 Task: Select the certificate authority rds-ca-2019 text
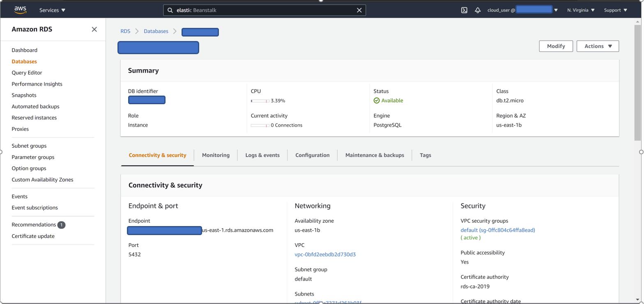pyautogui.click(x=475, y=286)
